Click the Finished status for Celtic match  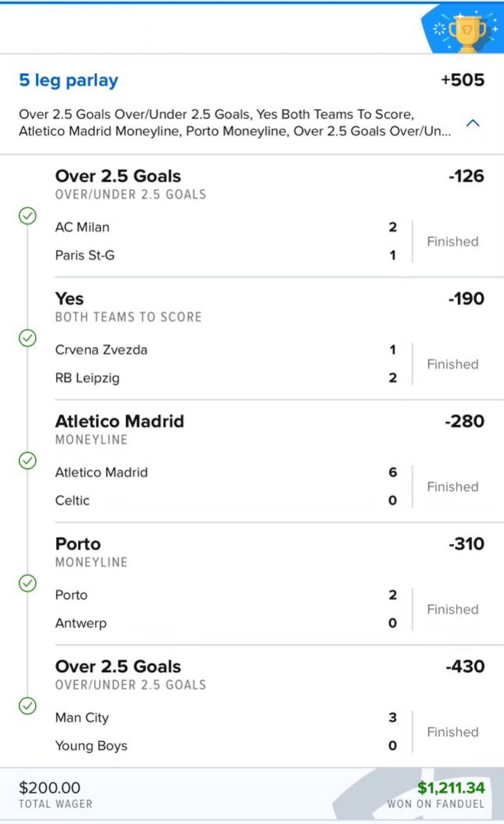(452, 487)
